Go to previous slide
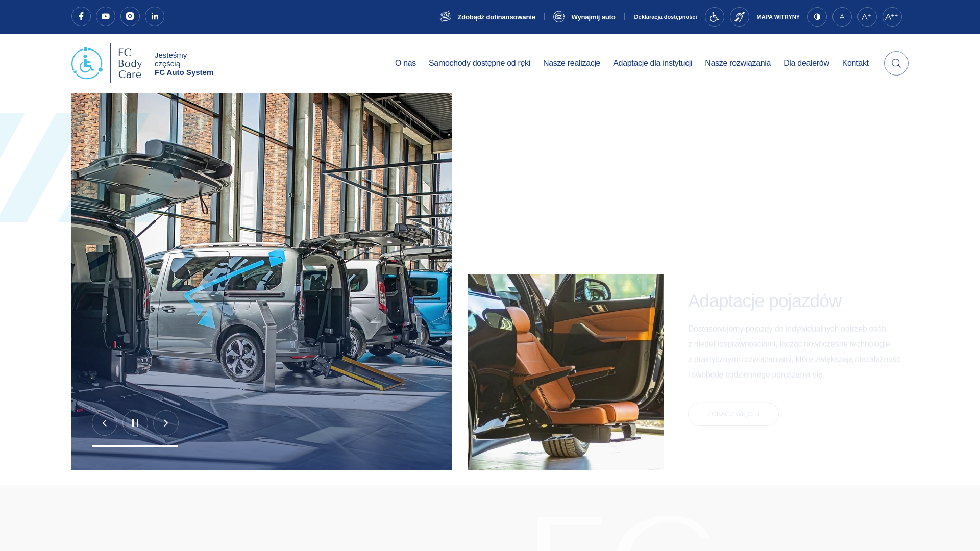This screenshot has height=551, width=980. (105, 423)
